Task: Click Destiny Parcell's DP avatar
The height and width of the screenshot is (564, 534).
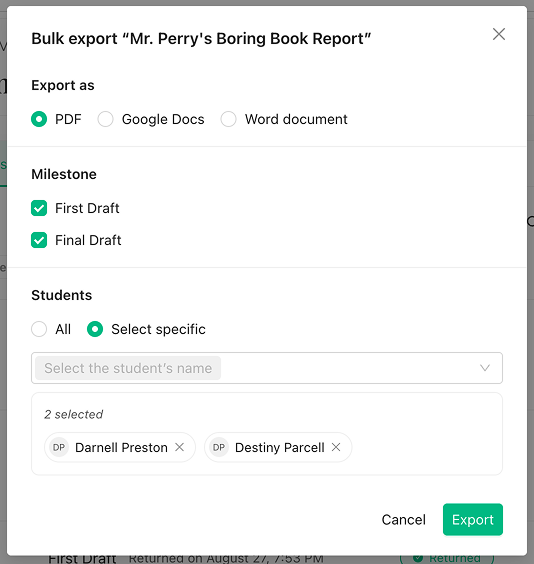Action: [x=219, y=447]
